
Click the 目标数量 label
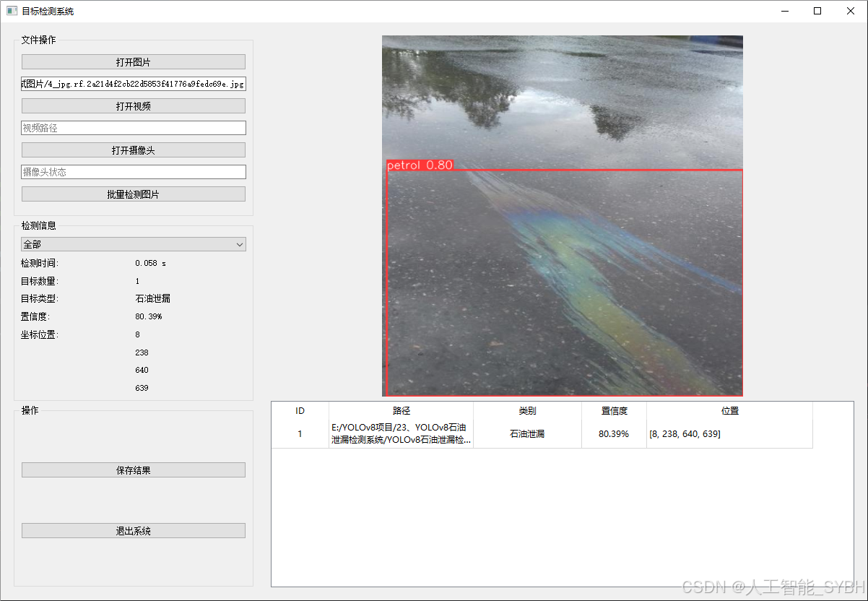point(39,281)
